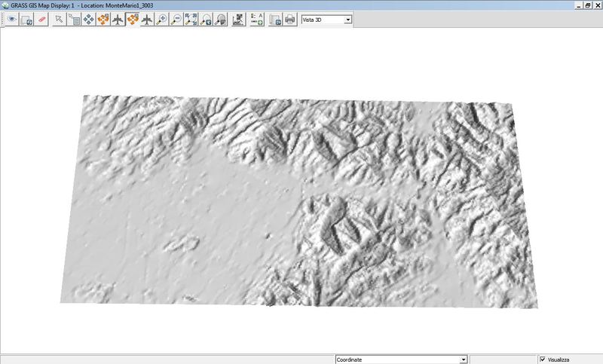
Task: Save the display to a graphic file
Action: click(x=275, y=20)
